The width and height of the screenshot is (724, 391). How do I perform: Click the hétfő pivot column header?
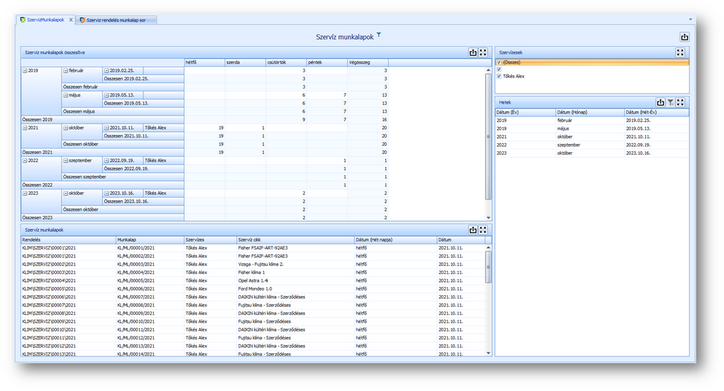[x=205, y=62]
